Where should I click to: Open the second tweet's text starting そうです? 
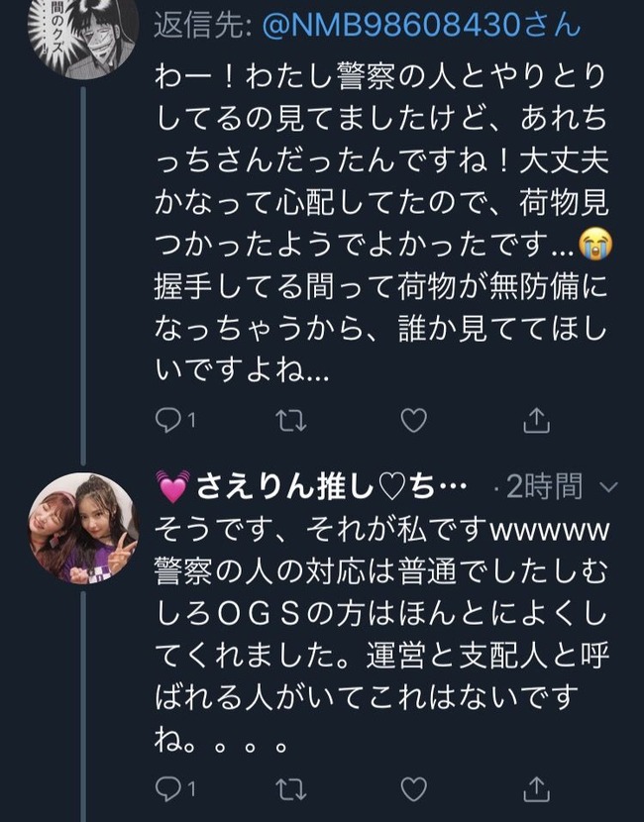coord(381,634)
